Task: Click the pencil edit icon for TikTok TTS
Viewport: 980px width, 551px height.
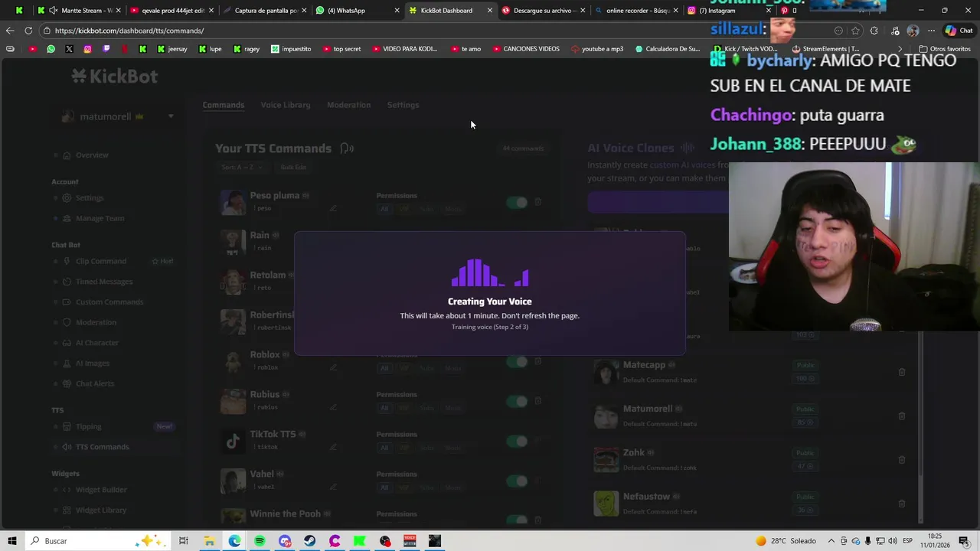Action: coord(333,447)
